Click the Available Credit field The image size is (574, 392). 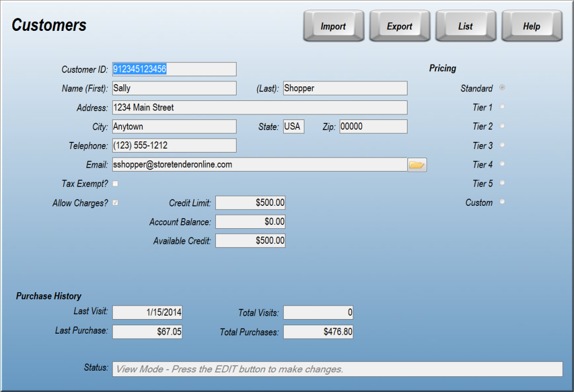[x=251, y=241]
